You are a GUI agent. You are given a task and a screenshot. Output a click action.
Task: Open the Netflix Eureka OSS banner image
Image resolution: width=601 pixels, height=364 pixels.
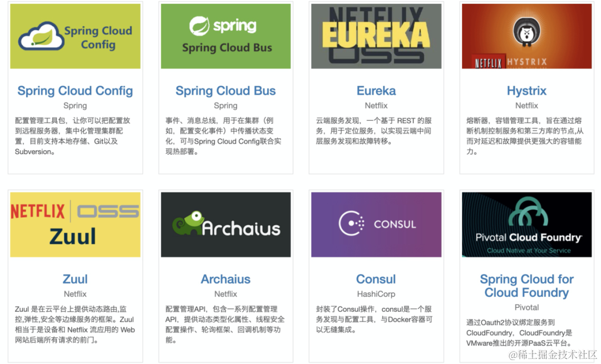[376, 36]
